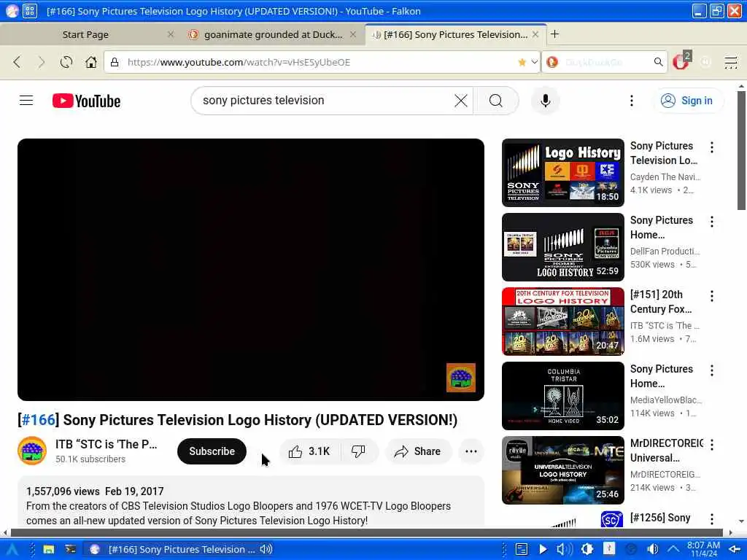Screen dimensions: 747x560
Task: Open the 52:59 Sony Pictures Home thumbnail
Action: point(563,247)
